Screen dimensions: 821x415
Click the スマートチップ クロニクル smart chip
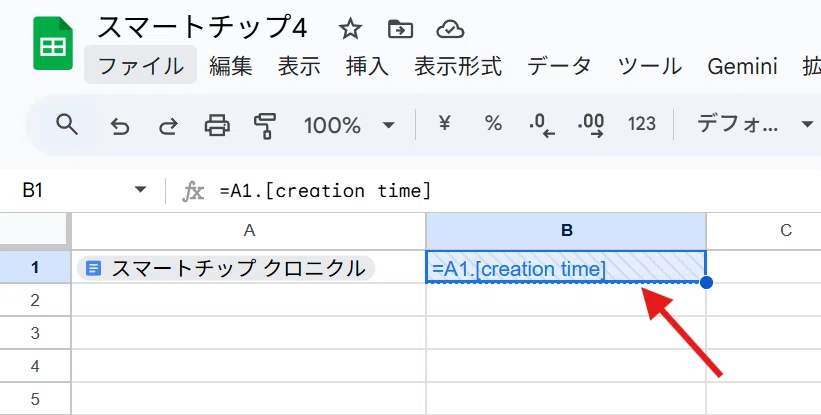(226, 268)
